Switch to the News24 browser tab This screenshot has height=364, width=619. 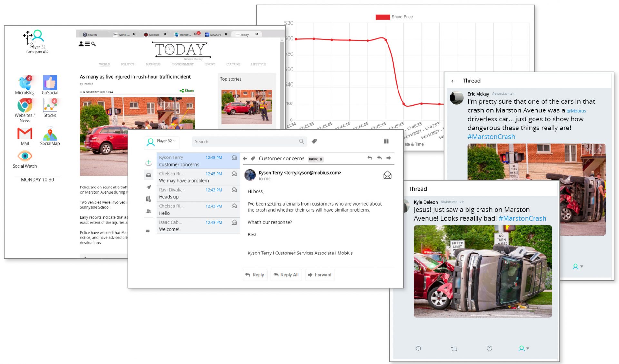point(215,34)
